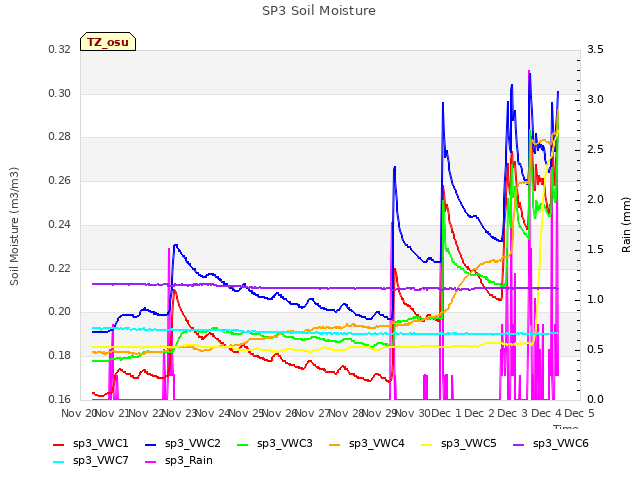Click the 2.5 rain axis tick label
640x480 pixels.
595,150
